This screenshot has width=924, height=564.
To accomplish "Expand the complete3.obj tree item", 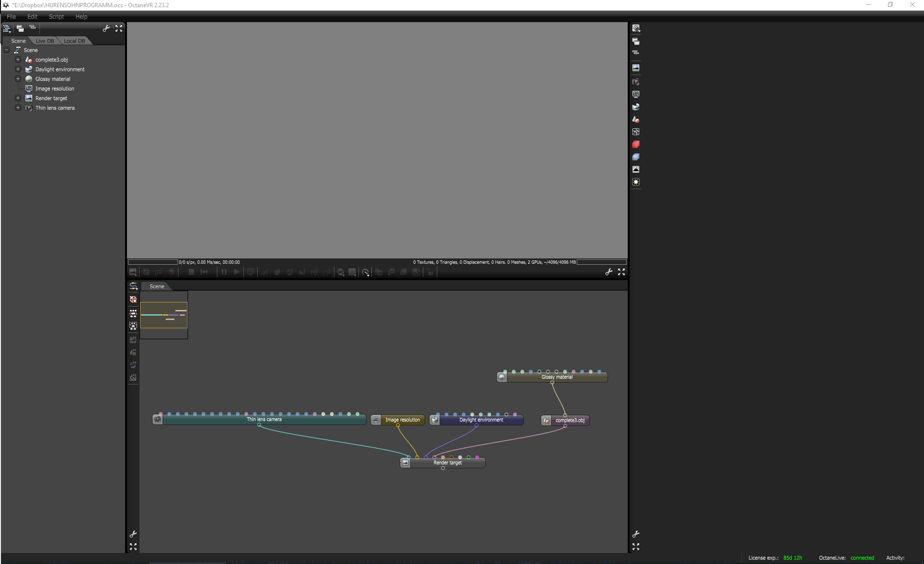I will pos(18,60).
